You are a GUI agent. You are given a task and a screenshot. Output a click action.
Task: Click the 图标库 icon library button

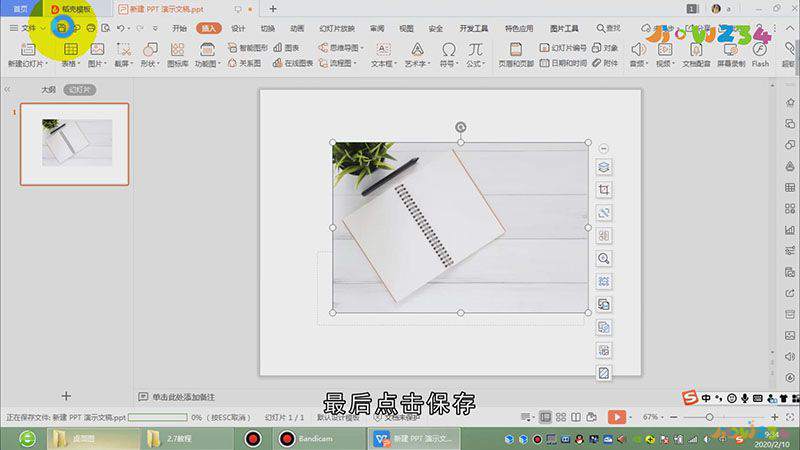[178, 55]
